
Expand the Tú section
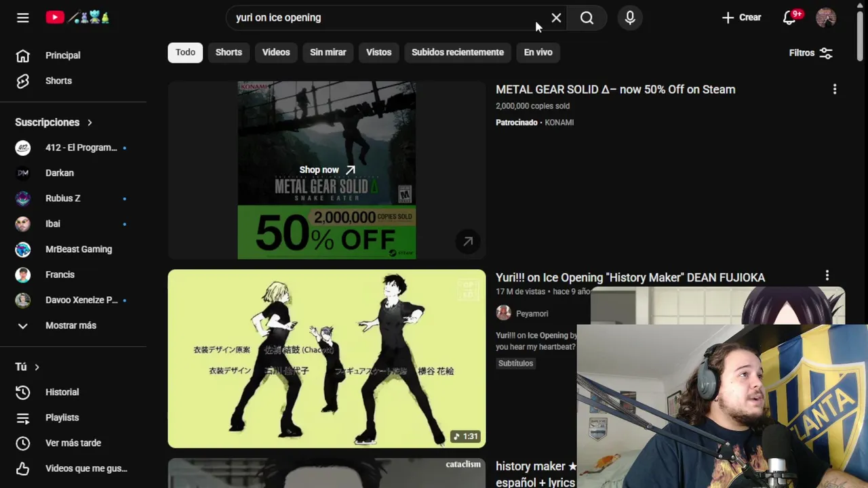[28, 367]
